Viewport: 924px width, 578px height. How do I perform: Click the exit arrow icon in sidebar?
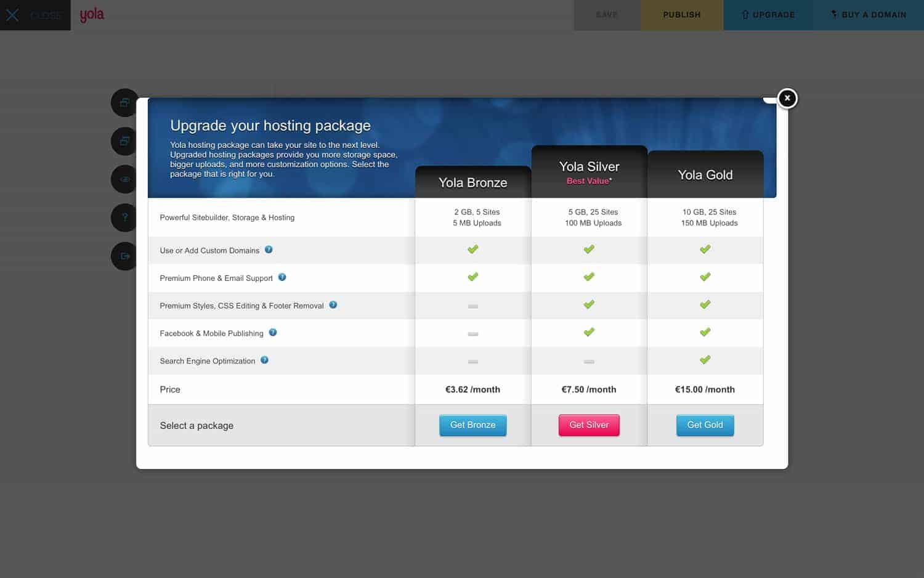pyautogui.click(x=124, y=256)
